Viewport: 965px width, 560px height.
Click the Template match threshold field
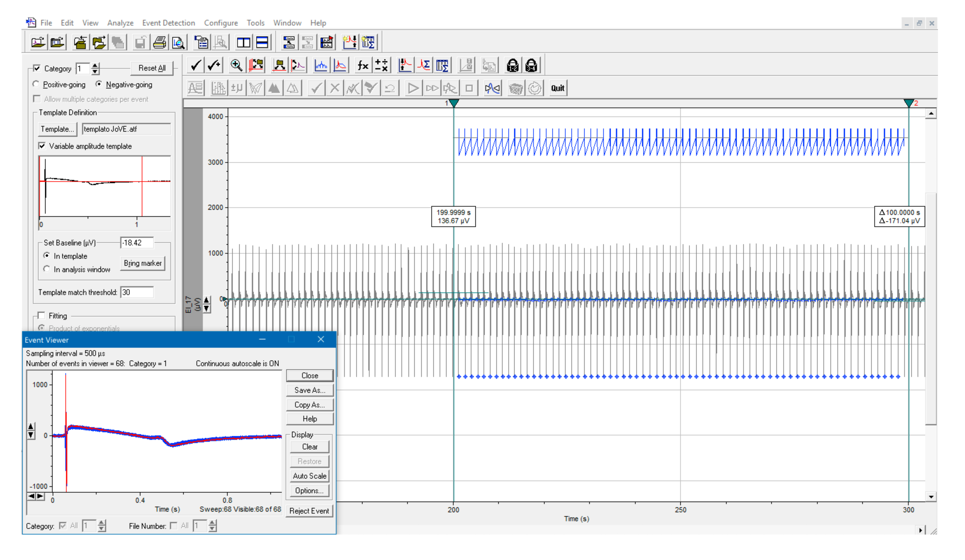pyautogui.click(x=137, y=292)
